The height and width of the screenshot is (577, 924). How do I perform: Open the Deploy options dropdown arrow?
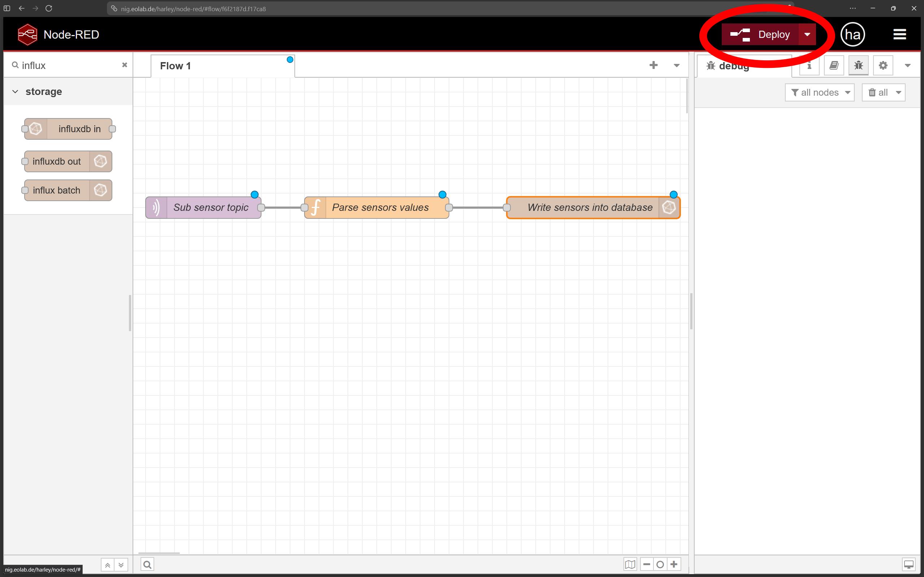point(807,34)
